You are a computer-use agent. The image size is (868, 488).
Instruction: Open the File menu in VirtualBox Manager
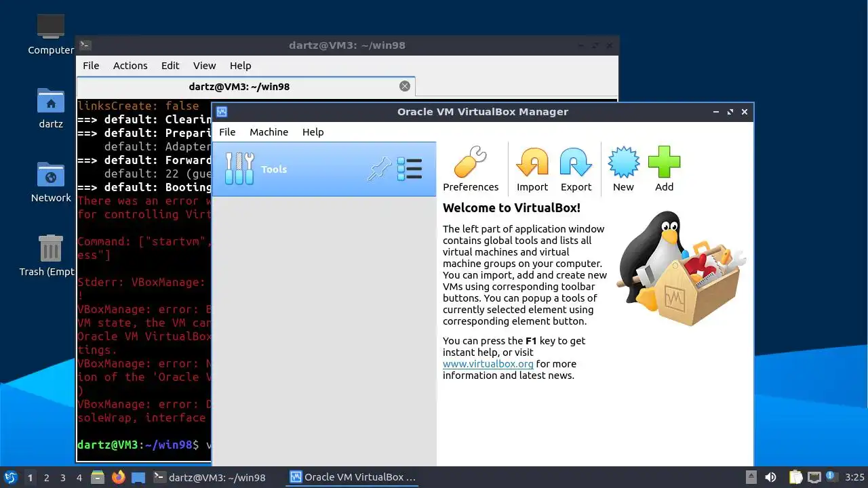point(227,132)
